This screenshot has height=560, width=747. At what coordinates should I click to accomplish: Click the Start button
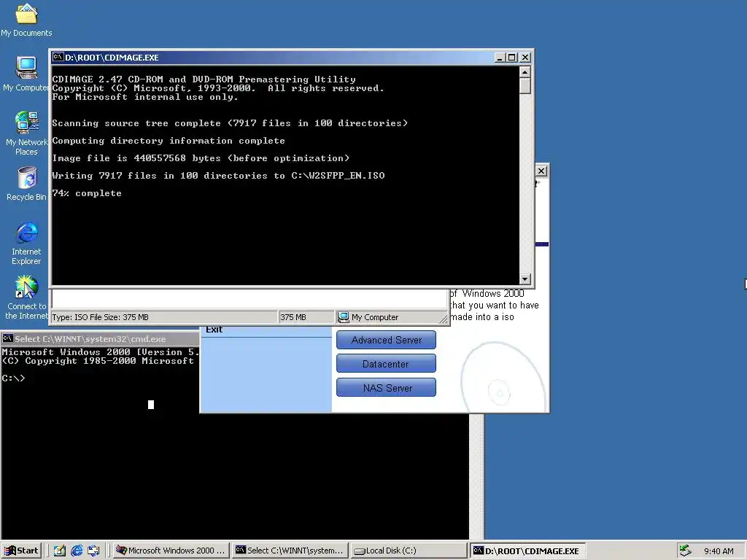click(21, 551)
